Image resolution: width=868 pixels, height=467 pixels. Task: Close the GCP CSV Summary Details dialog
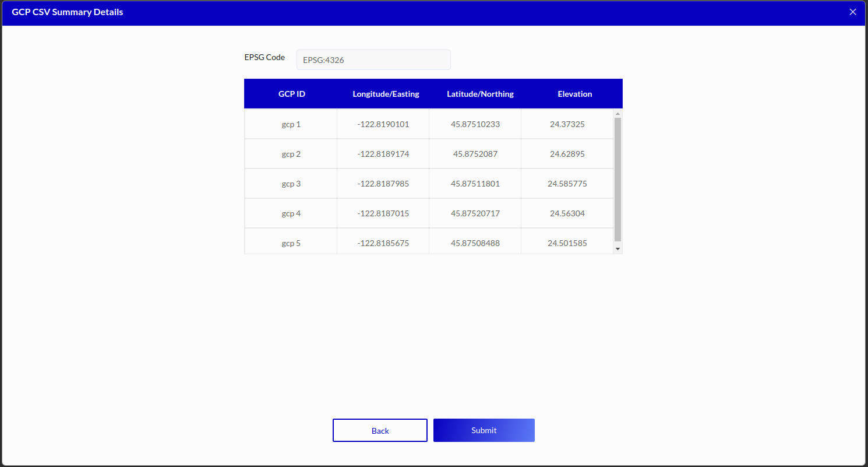click(853, 12)
